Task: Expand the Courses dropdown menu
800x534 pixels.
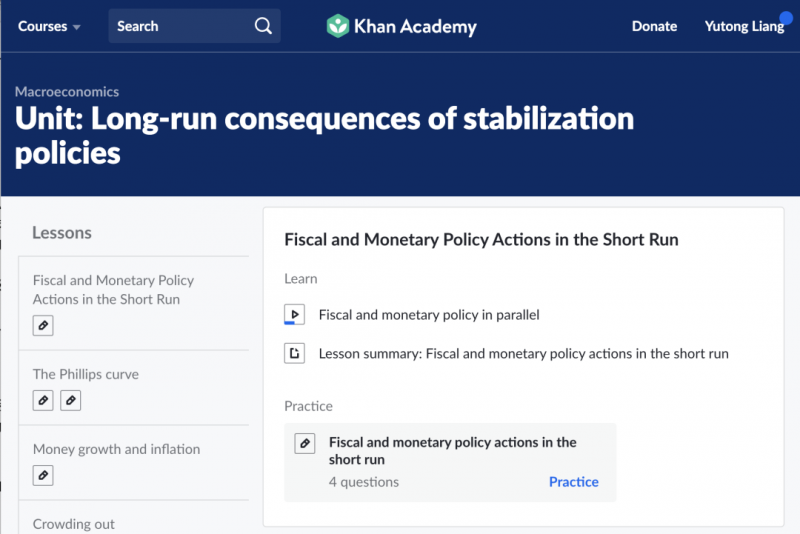Action: tap(49, 26)
